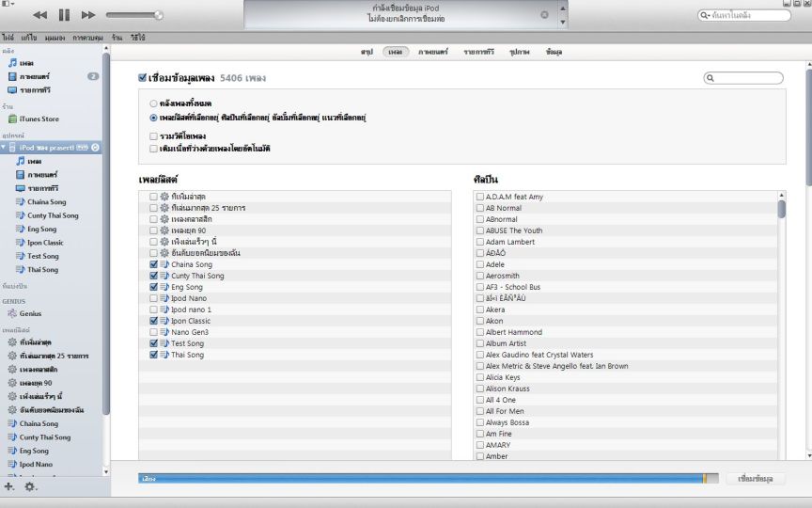812x508 pixels.
Task: Open the ไฟล์ menu in the menu bar
Action: [8, 38]
